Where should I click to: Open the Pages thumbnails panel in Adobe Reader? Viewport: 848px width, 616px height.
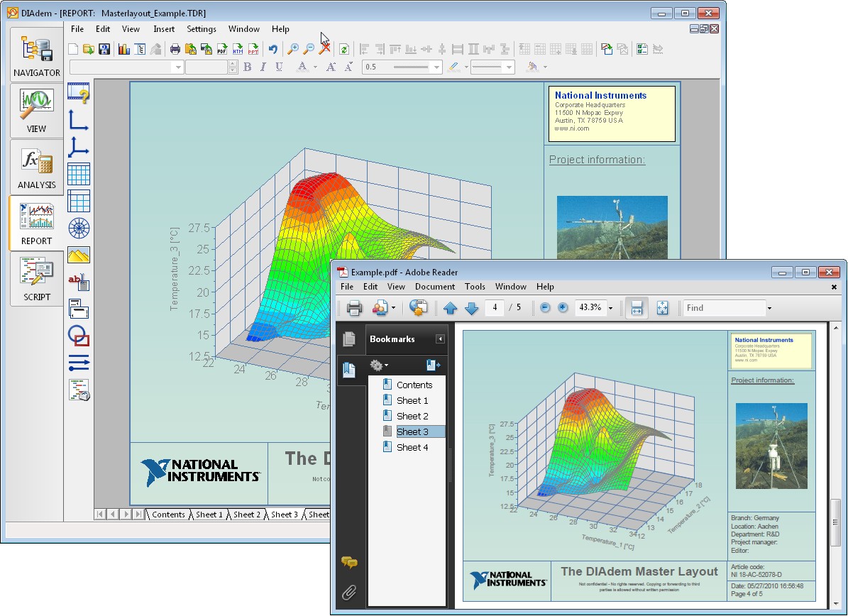(349, 339)
